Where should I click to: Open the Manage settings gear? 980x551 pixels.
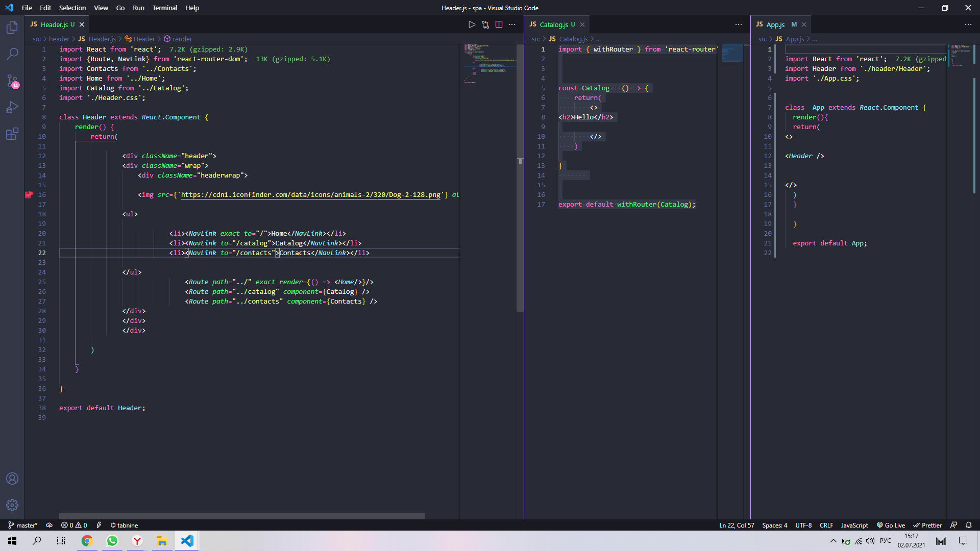12,505
